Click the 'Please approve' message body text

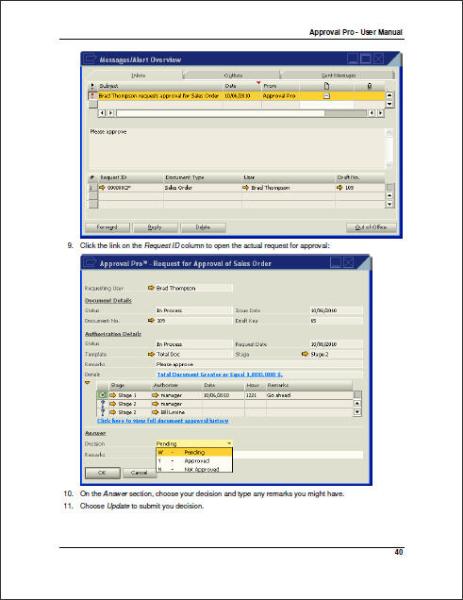[108, 132]
